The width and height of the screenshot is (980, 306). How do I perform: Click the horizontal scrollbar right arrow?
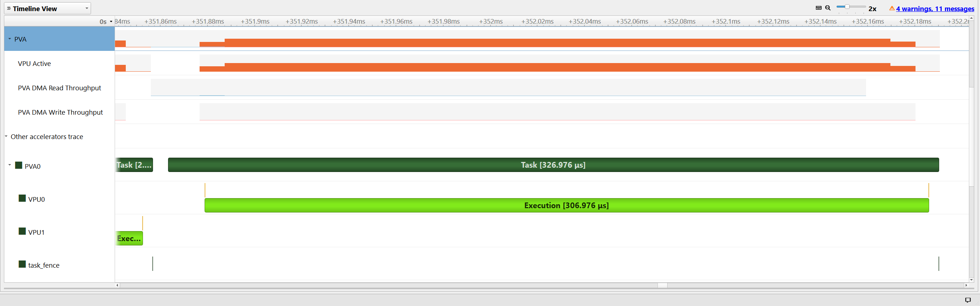coord(966,285)
